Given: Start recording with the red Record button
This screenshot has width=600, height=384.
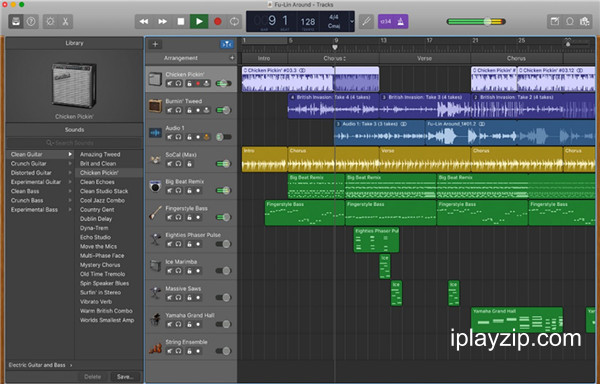Looking at the screenshot, I should (217, 21).
